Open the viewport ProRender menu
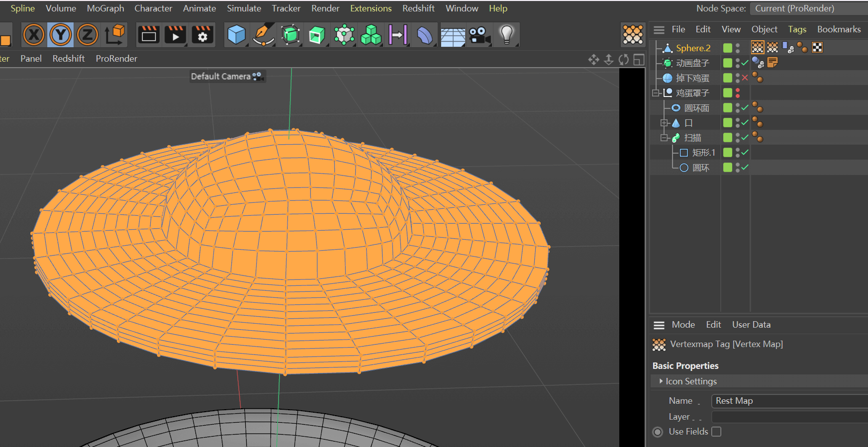Screen dimensions: 868x447 [x=116, y=59]
